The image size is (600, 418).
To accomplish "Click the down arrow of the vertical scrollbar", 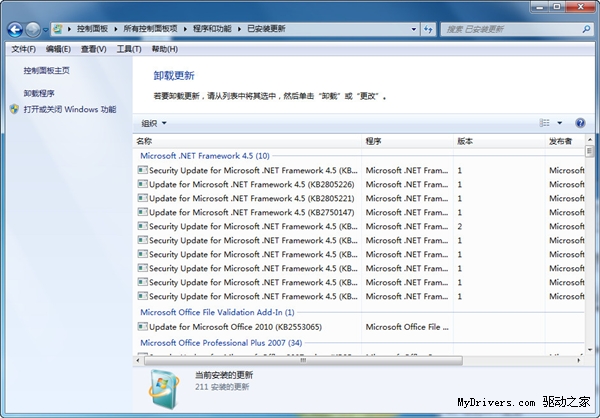I will tap(590, 349).
